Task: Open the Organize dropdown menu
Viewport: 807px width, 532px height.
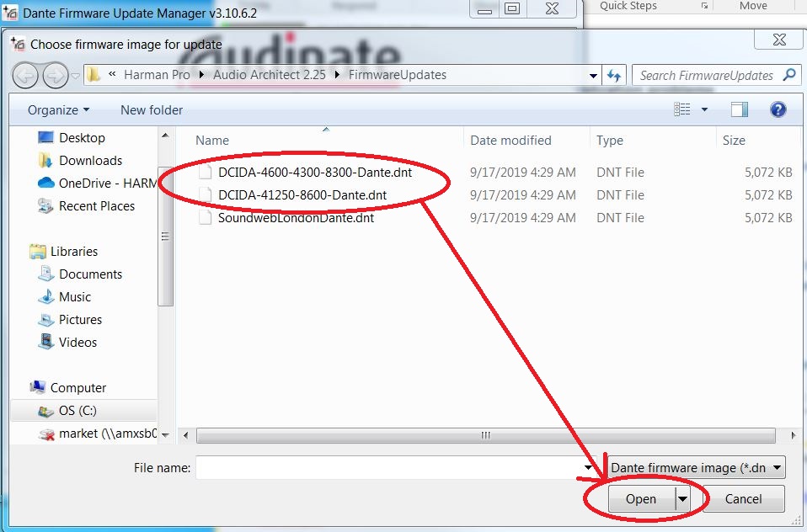Action: pos(58,109)
